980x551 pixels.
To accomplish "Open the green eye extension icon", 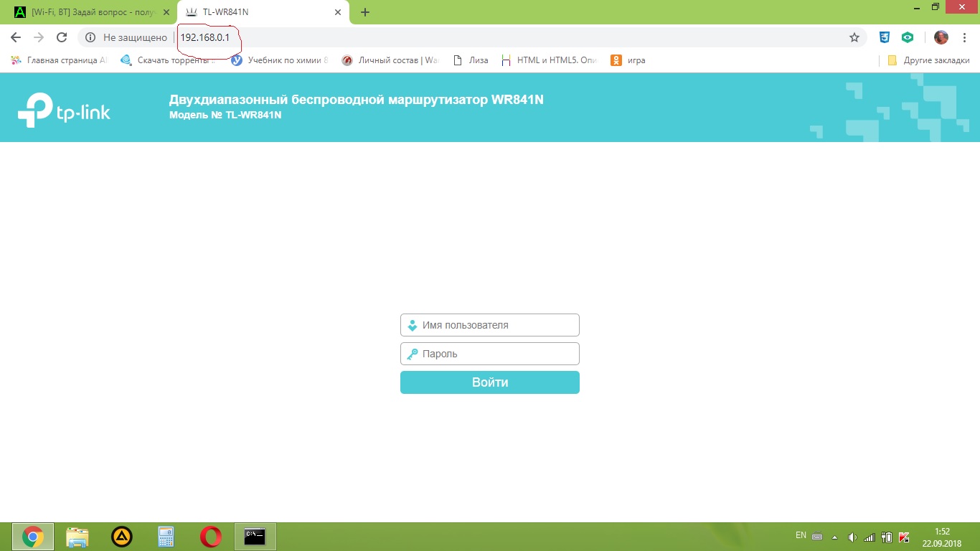I will tap(908, 37).
